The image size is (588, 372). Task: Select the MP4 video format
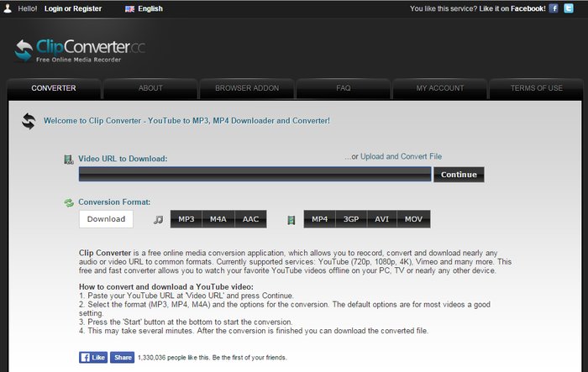pos(319,219)
